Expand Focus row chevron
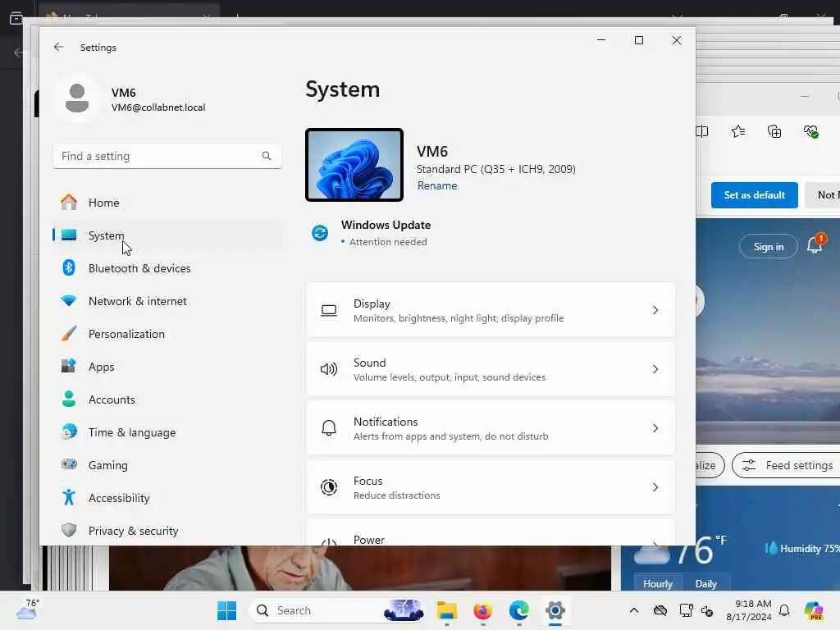This screenshot has height=630, width=840. [x=655, y=487]
